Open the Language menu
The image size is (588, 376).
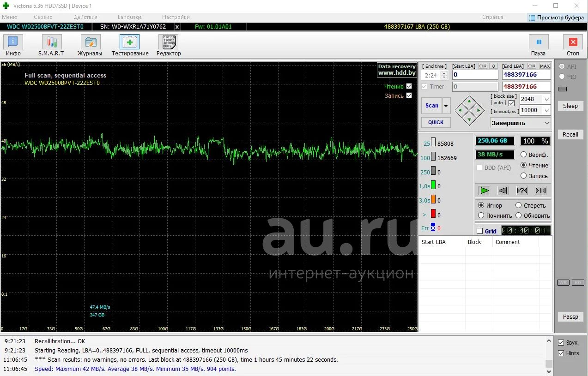click(130, 17)
